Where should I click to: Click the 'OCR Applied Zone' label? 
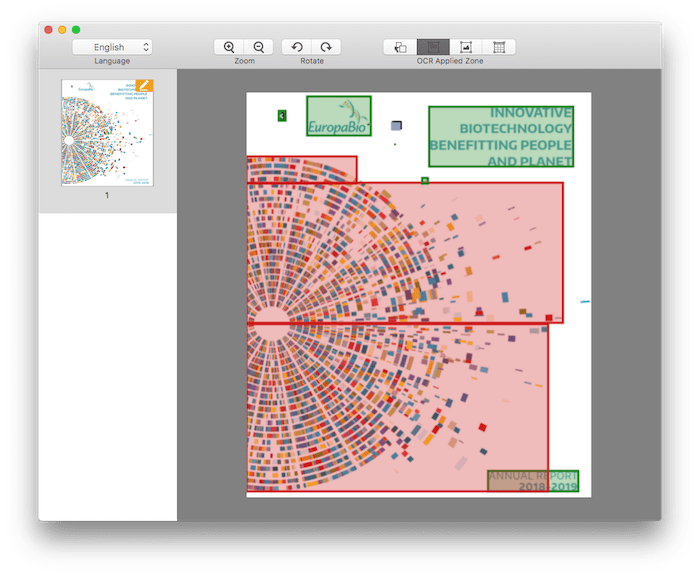point(450,61)
